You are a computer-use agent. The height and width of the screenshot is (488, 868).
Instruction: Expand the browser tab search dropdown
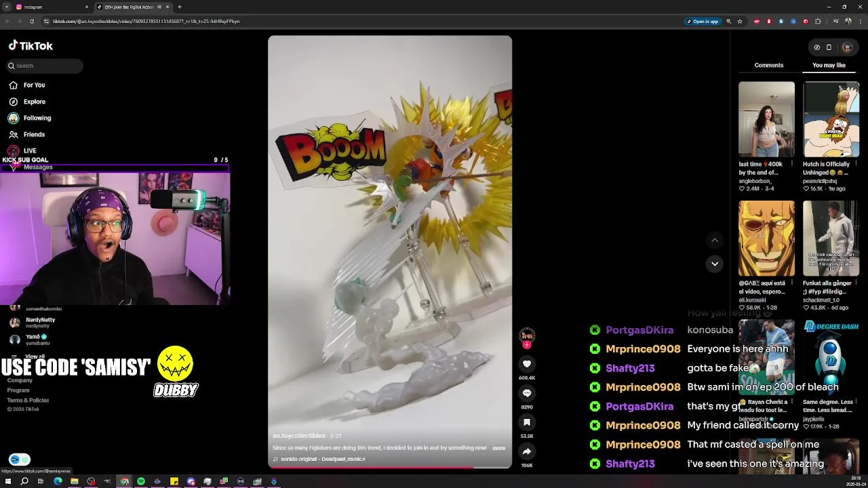(6, 7)
